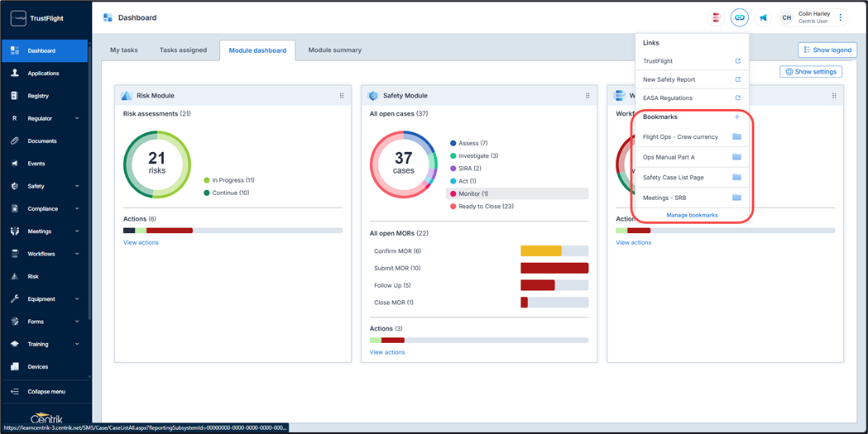Collapse the sidebar menu

coord(46,392)
